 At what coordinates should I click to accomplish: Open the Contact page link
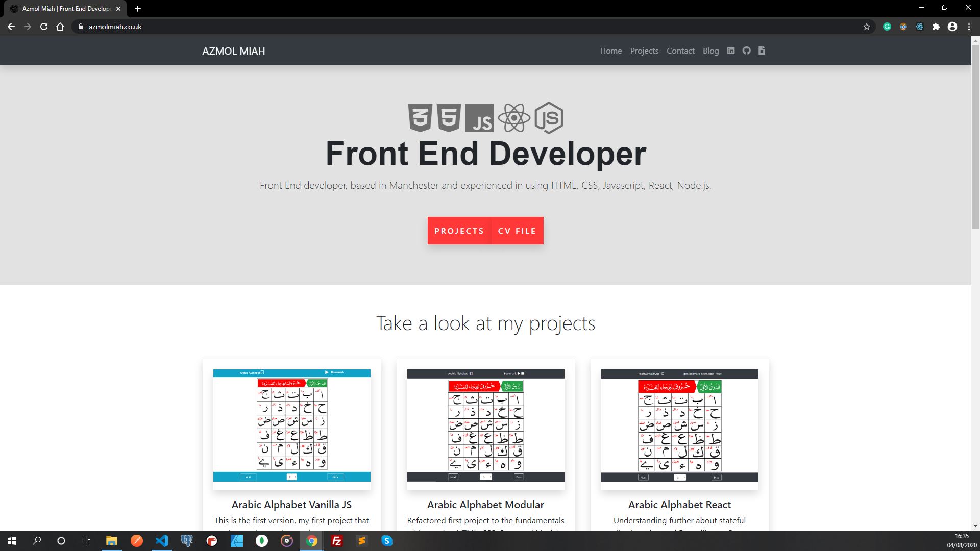click(x=680, y=51)
